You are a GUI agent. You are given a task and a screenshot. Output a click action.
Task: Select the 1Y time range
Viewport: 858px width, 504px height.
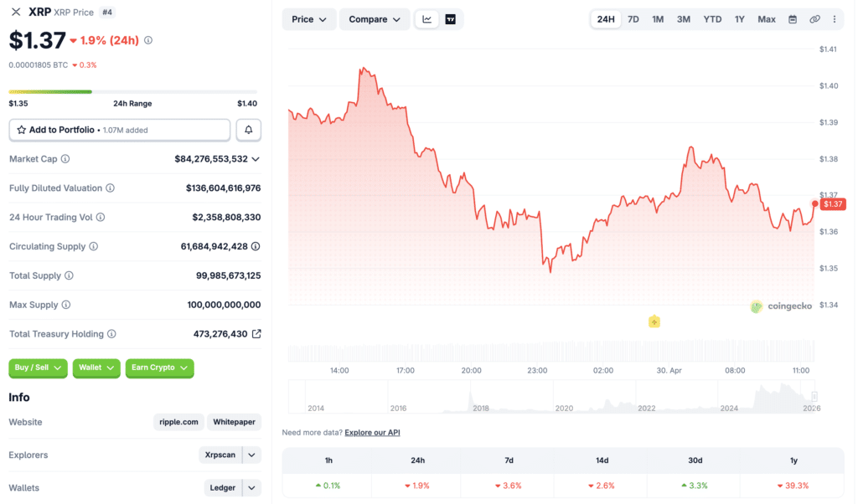coord(739,19)
